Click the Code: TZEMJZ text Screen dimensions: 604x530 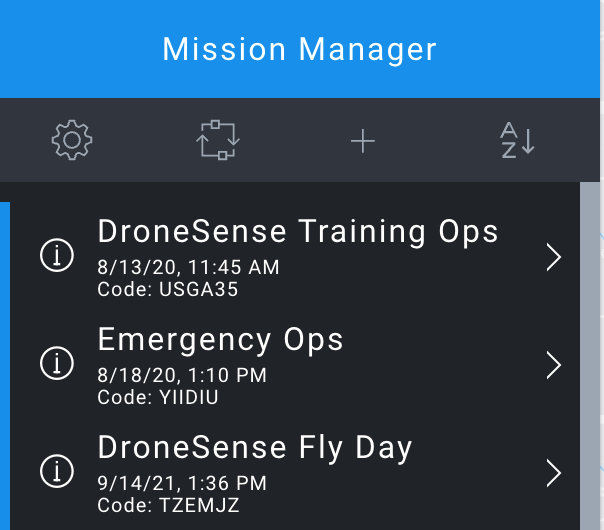click(168, 505)
